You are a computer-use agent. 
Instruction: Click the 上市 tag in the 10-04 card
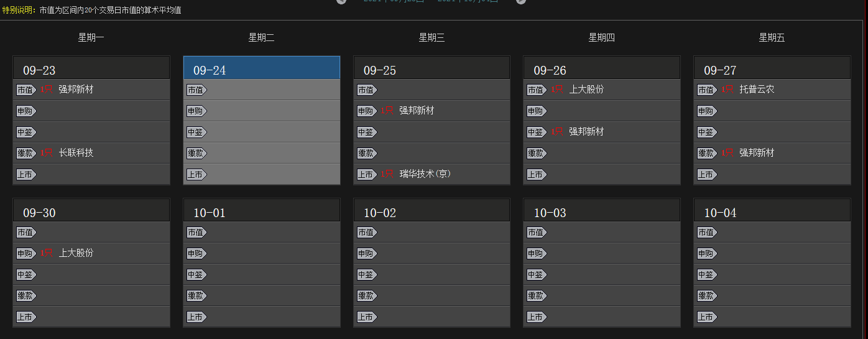tap(707, 317)
